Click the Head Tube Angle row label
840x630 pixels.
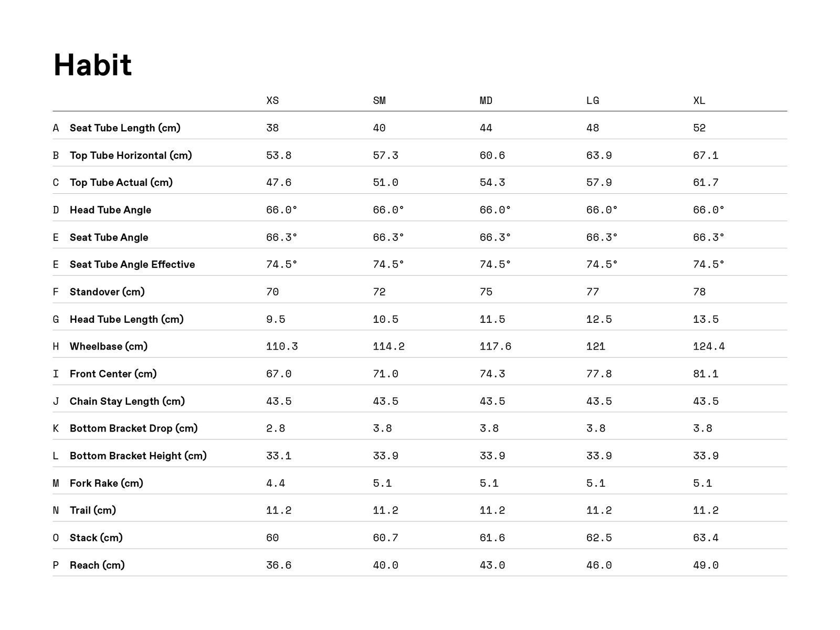point(110,210)
